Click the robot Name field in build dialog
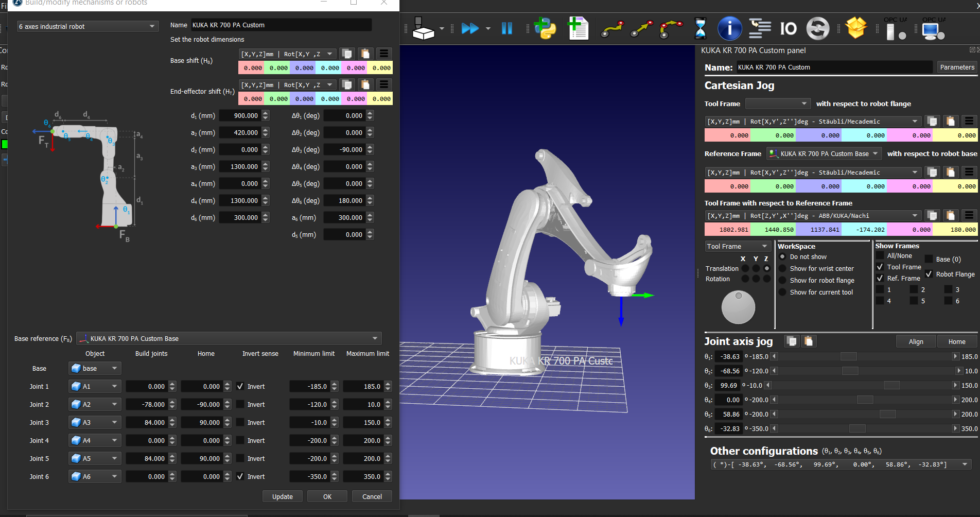The image size is (980, 517). click(x=281, y=25)
